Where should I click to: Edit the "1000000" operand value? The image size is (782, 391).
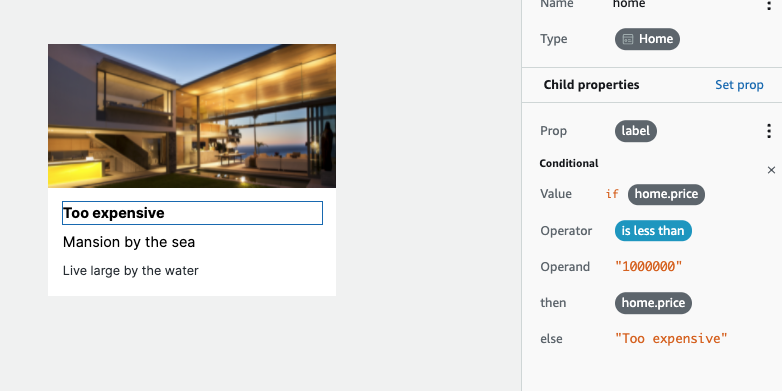pos(648,267)
